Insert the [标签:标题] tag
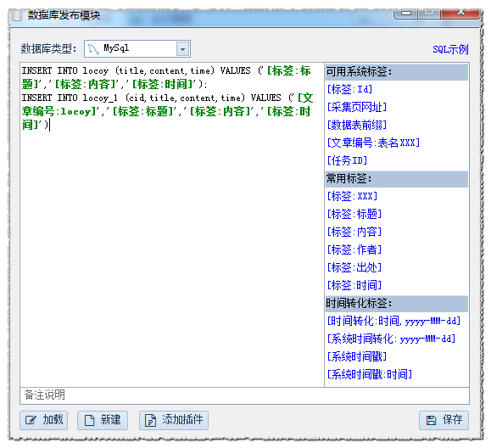491x448 pixels. (354, 215)
